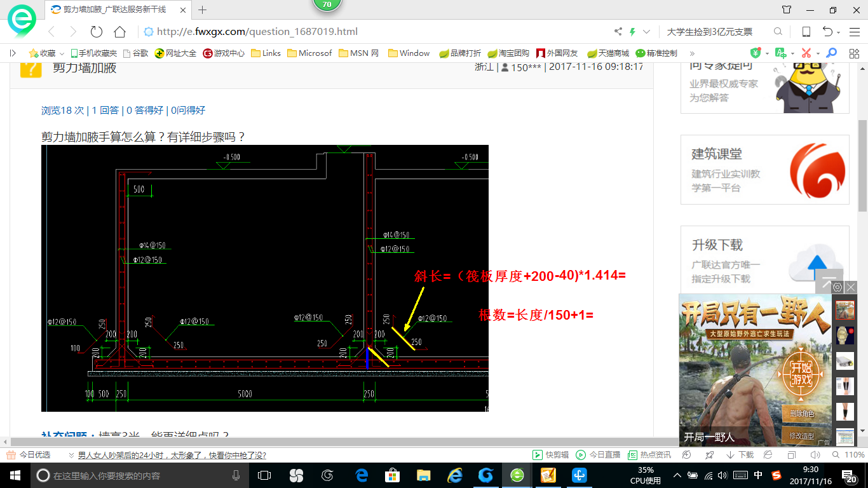Open Task View in the taskbar
Viewport: 868px width, 488px height.
(x=264, y=475)
